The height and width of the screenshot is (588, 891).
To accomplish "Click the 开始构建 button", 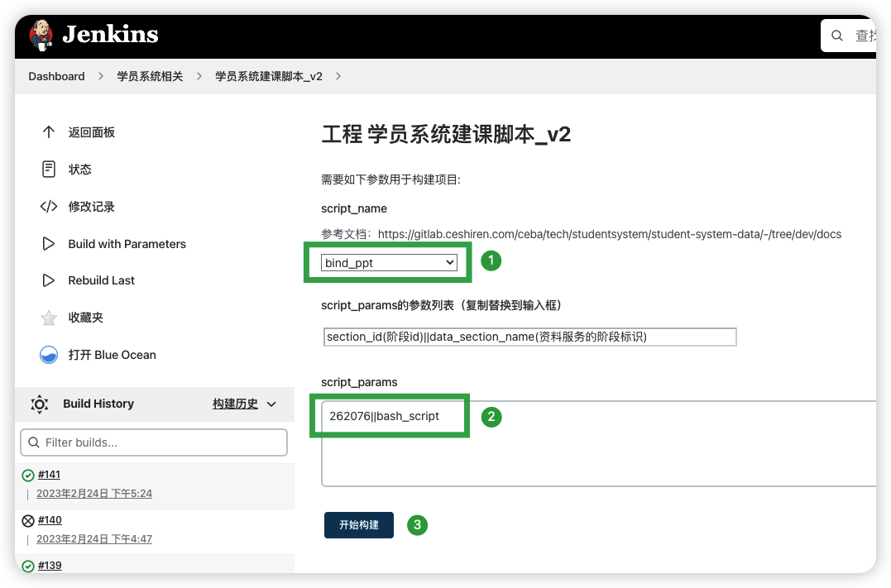I will pos(358,525).
